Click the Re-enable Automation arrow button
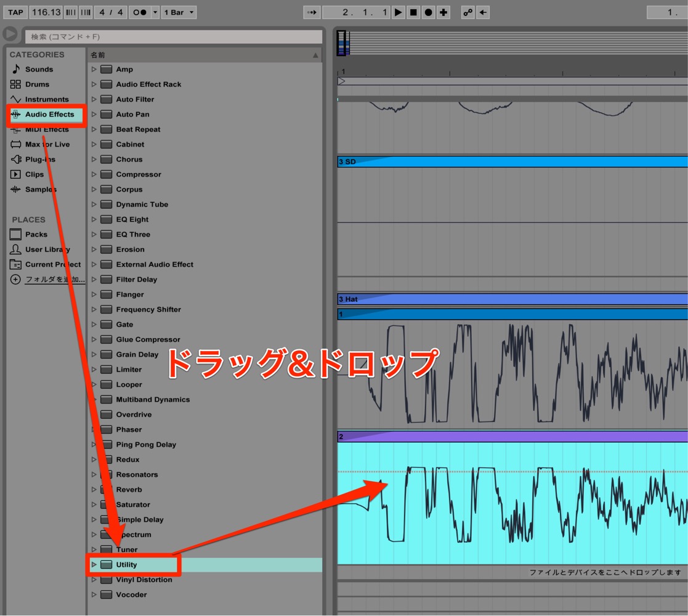The width and height of the screenshot is (688, 616). coord(483,12)
